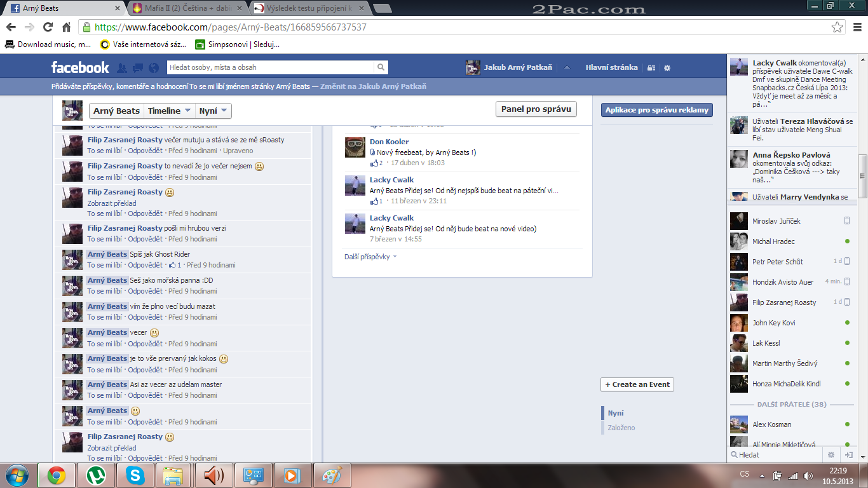This screenshot has width=868, height=488.
Task: Open privacy shortcuts lock icon
Action: [651, 68]
